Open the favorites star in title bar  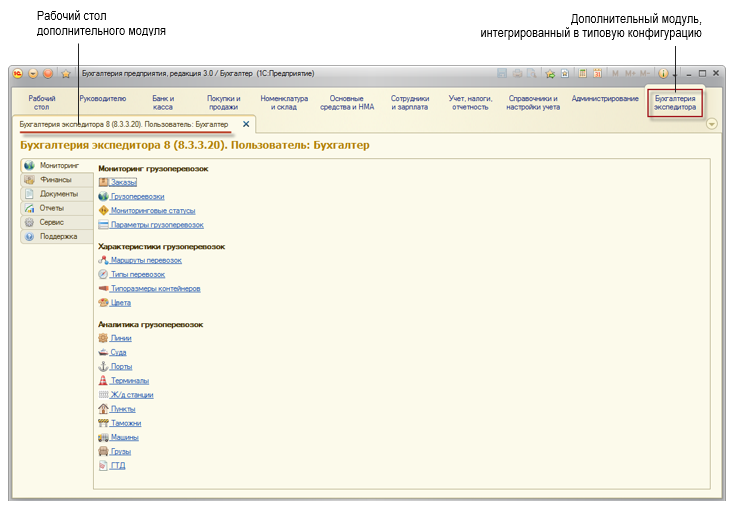(x=66, y=74)
